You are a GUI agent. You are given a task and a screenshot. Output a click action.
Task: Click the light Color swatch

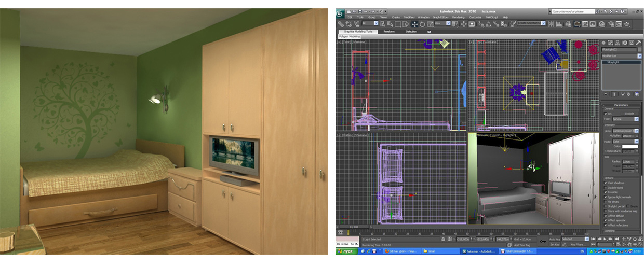coord(629,146)
